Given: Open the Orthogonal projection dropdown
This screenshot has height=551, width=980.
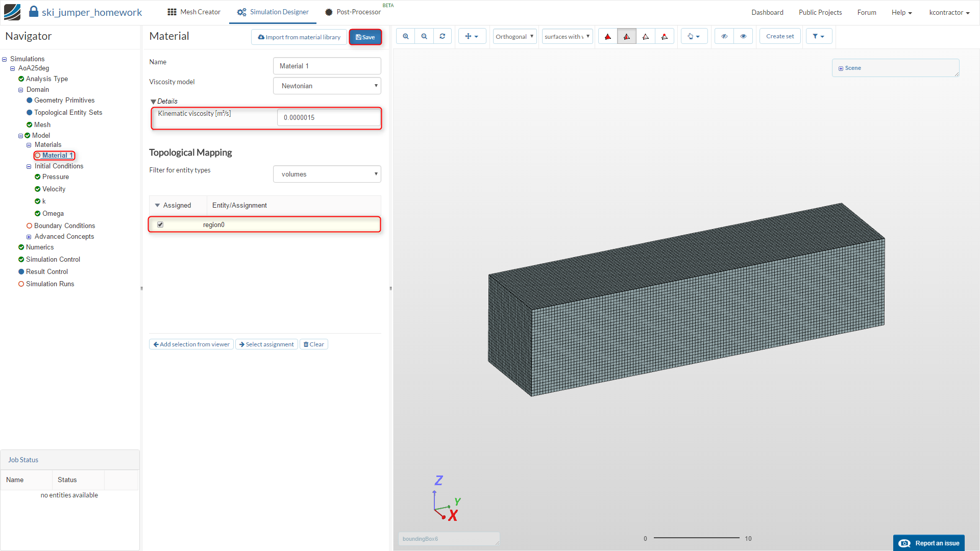Looking at the screenshot, I should pyautogui.click(x=514, y=36).
